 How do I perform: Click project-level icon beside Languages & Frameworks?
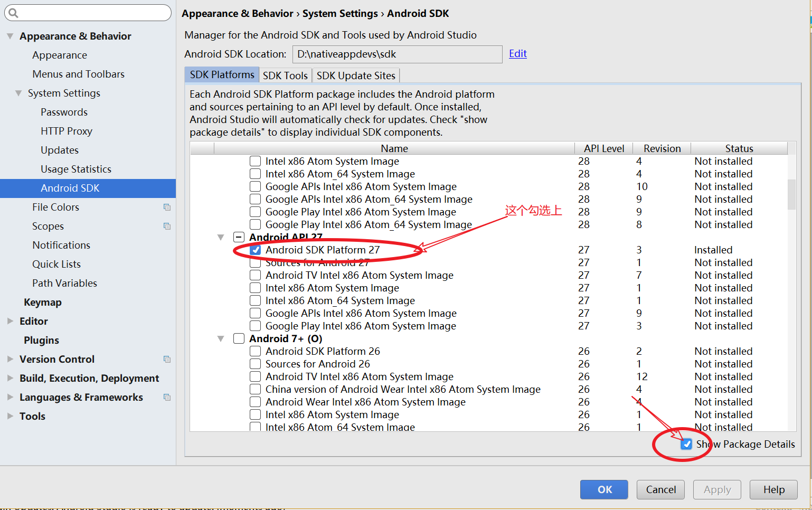(x=167, y=398)
